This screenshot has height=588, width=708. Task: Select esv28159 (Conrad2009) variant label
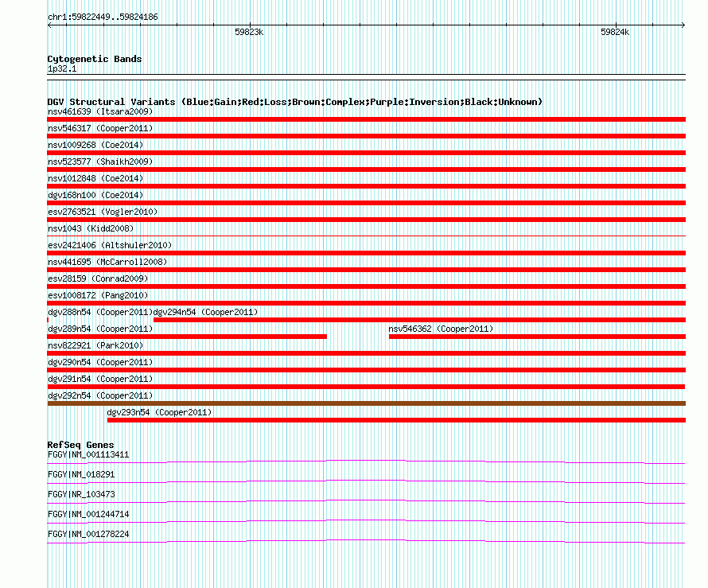click(x=98, y=278)
